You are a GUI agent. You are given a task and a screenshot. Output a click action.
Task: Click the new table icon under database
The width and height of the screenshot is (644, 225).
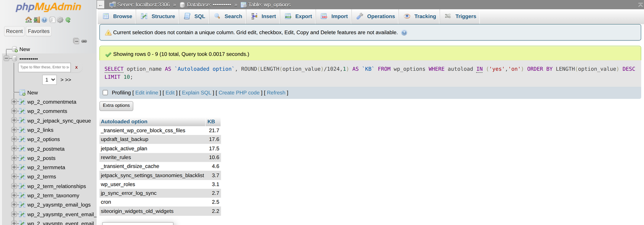pos(22,93)
